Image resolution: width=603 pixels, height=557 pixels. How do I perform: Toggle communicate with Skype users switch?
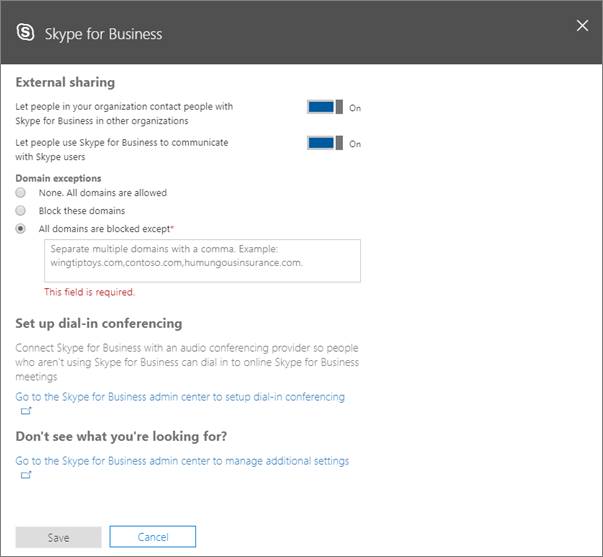pyautogui.click(x=325, y=143)
